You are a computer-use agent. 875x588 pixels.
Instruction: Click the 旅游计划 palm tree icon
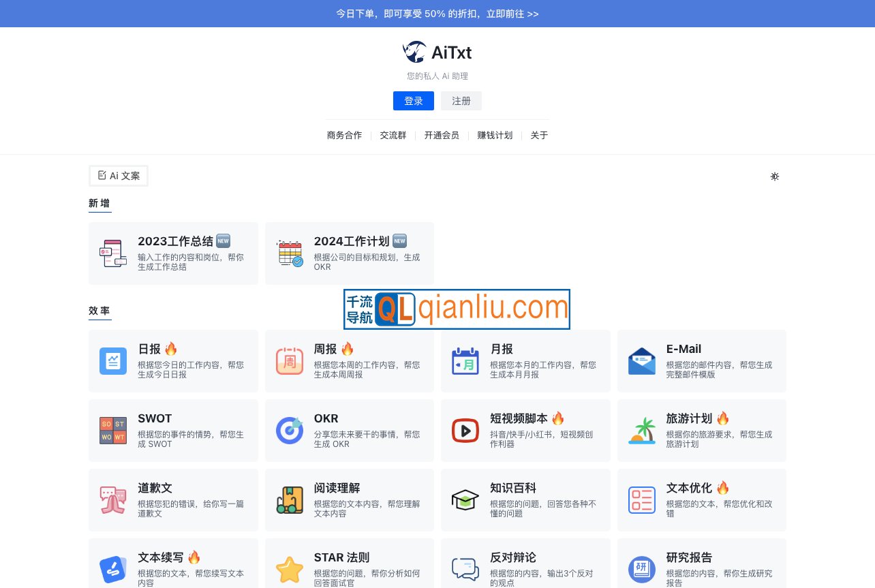tap(641, 431)
